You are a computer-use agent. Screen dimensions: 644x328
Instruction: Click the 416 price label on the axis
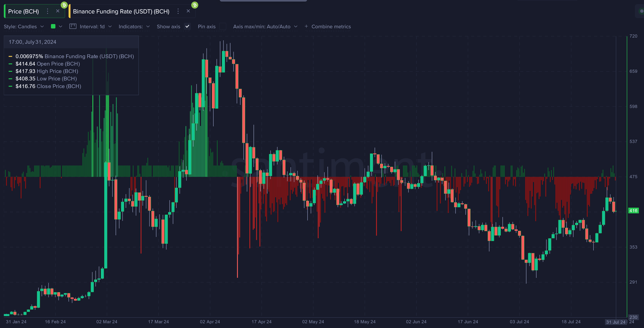[633, 211]
